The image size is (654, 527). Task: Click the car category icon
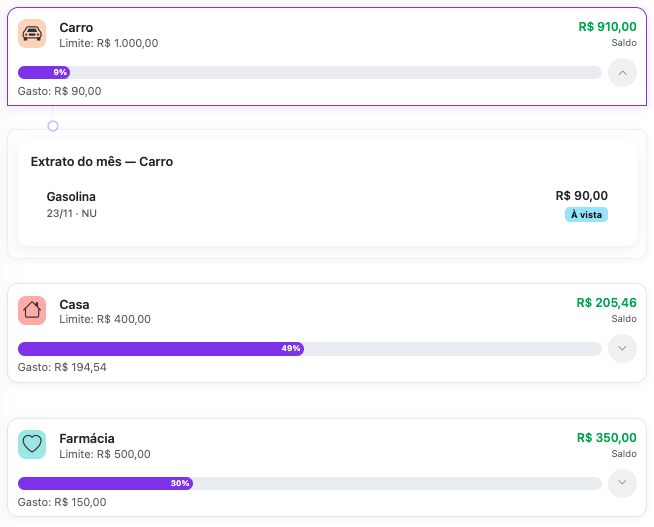pos(32,33)
